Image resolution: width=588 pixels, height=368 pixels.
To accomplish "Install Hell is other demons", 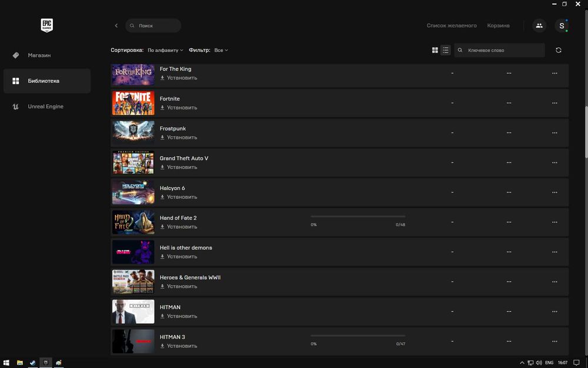I will pos(179,257).
